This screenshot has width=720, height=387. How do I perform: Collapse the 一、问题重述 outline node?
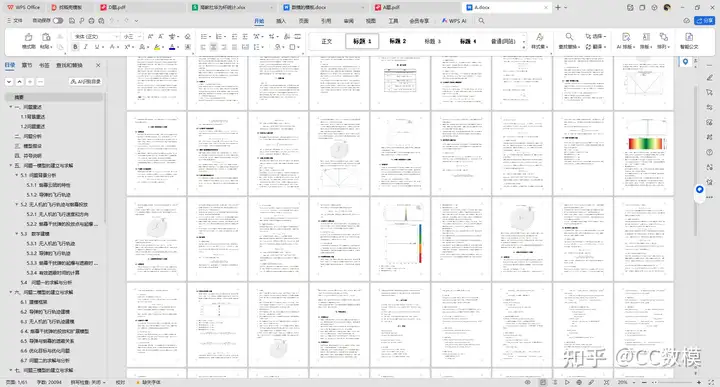(x=11, y=107)
